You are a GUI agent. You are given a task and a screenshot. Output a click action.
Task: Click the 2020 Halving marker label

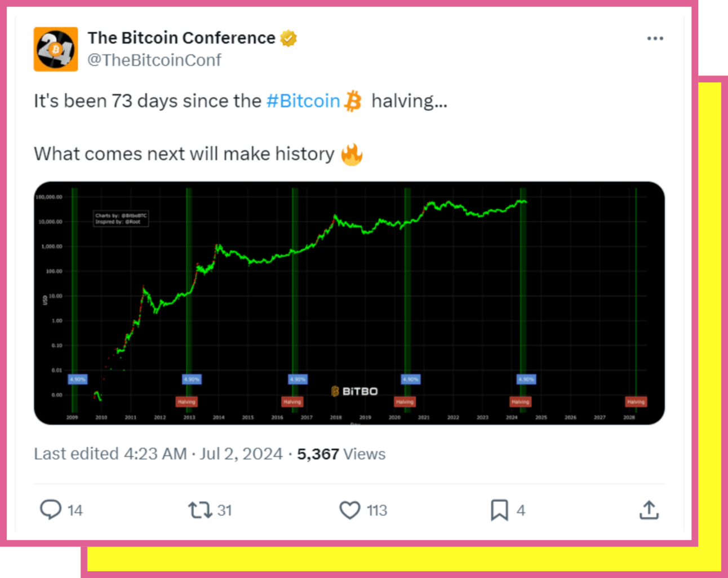(405, 402)
